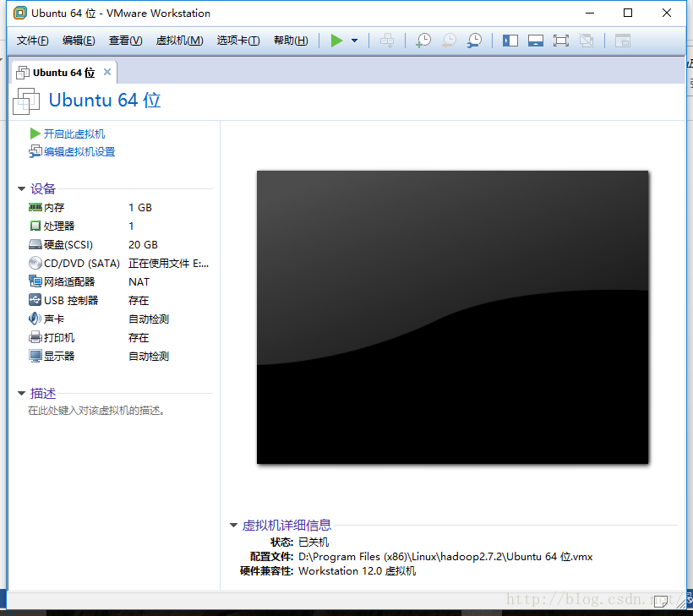Click the 声卡 sound card icon
Viewport: 693px width, 616px height.
pyautogui.click(x=35, y=319)
